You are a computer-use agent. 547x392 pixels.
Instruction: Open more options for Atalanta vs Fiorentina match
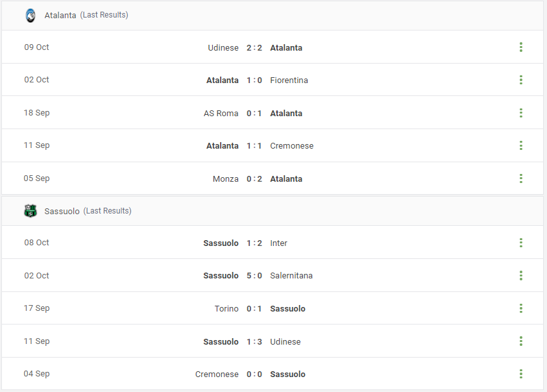(x=521, y=80)
